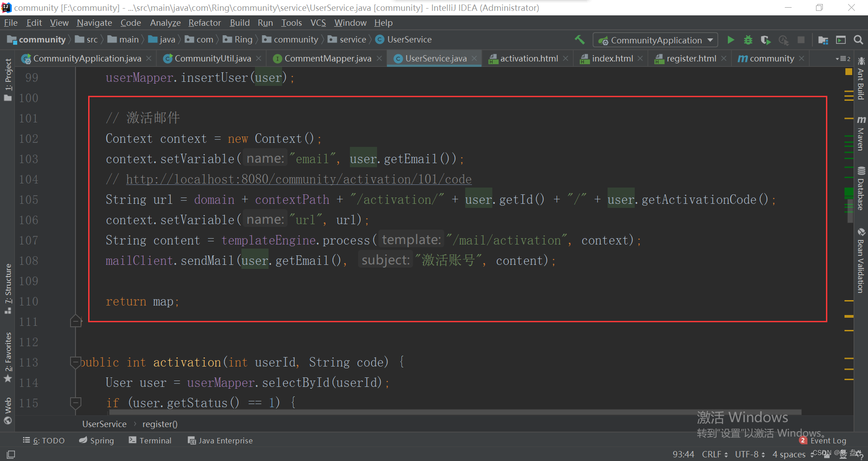
Task: Switch to CommunityUtil.java tab
Action: click(212, 58)
